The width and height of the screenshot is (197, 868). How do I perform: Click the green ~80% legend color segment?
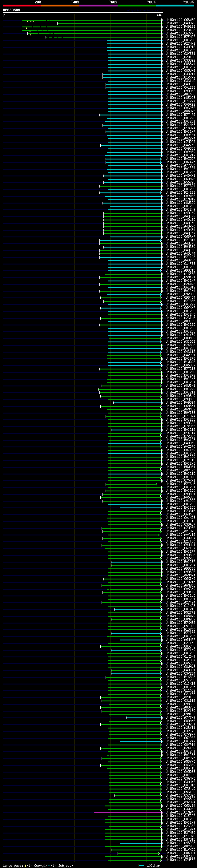pyautogui.click(x=137, y=6)
